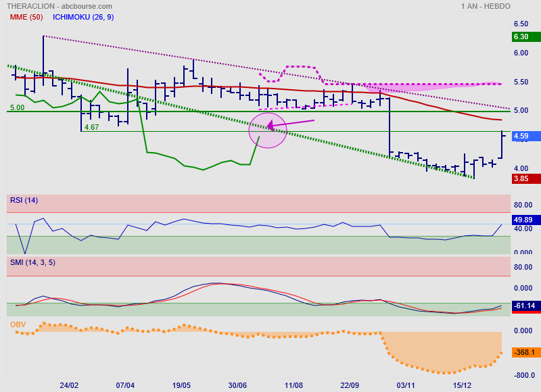Click the red 3.85 price tag
The image size is (541, 392).
click(526, 178)
